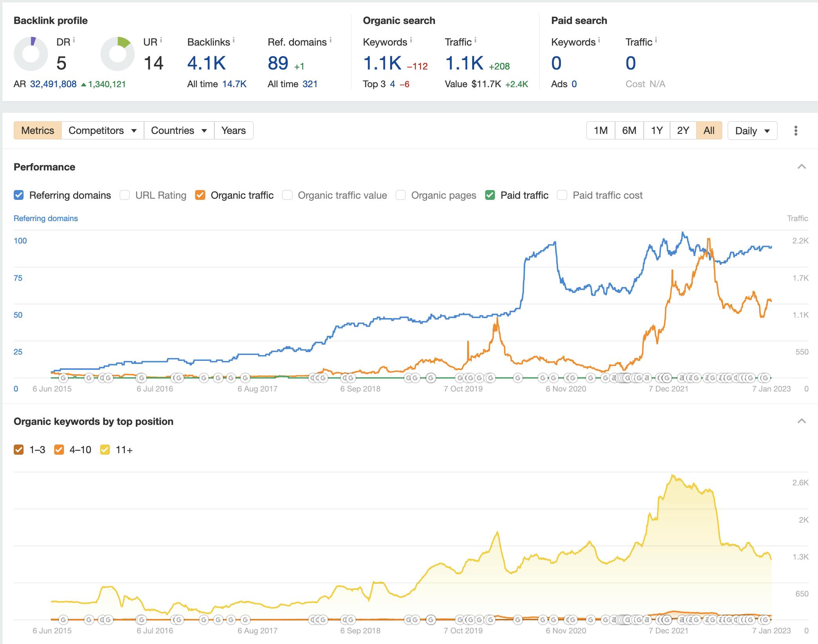Click the organic traffic change +208
This screenshot has width=818, height=644.
pyautogui.click(x=499, y=66)
